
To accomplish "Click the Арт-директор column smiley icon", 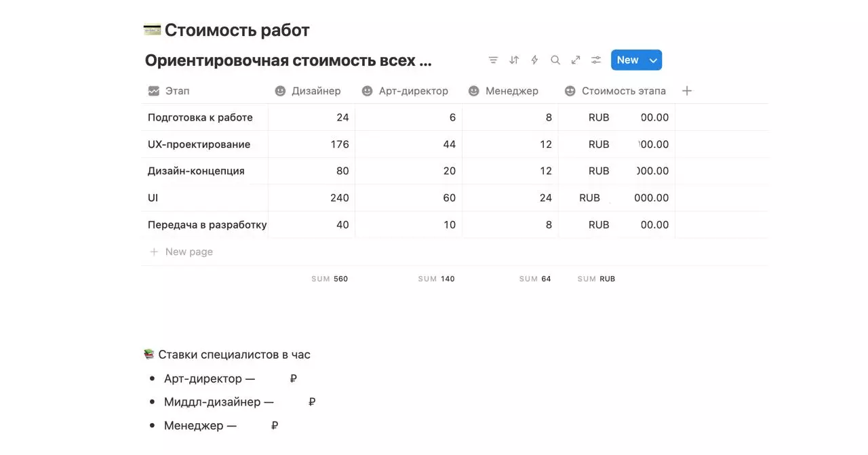I will (x=367, y=91).
